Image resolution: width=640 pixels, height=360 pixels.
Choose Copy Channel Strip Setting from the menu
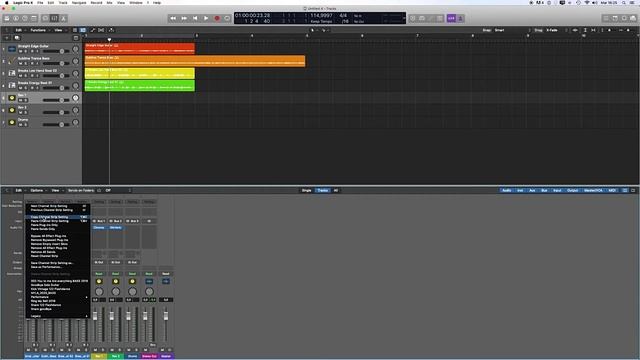pyautogui.click(x=58, y=217)
